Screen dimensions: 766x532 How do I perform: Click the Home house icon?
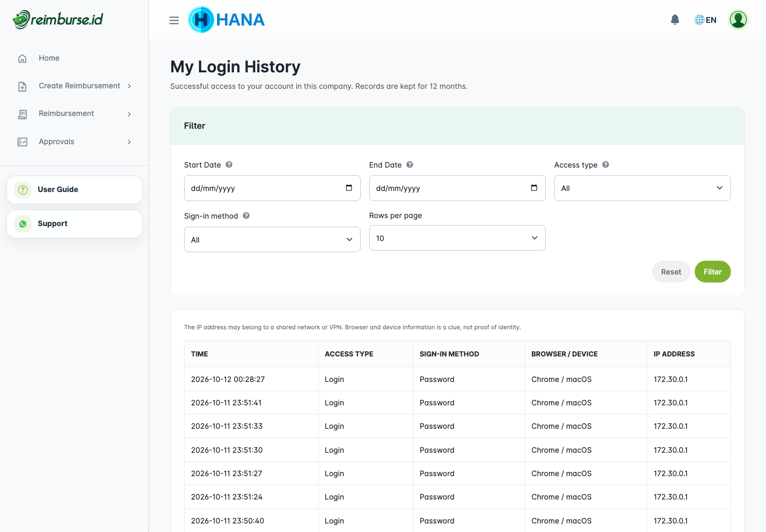click(x=22, y=59)
